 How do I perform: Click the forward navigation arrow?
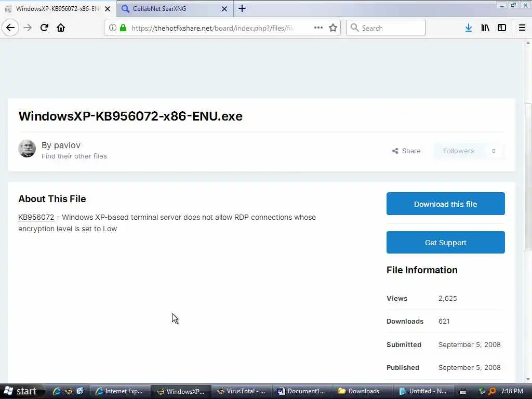click(28, 28)
